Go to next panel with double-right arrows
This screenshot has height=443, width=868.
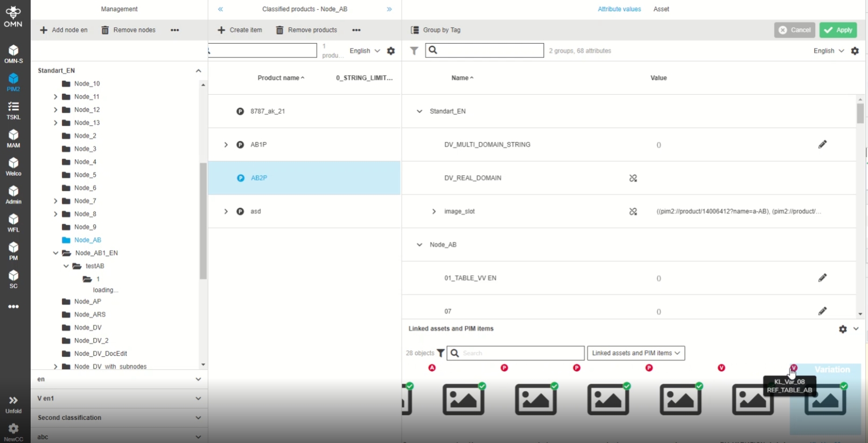pyautogui.click(x=389, y=9)
